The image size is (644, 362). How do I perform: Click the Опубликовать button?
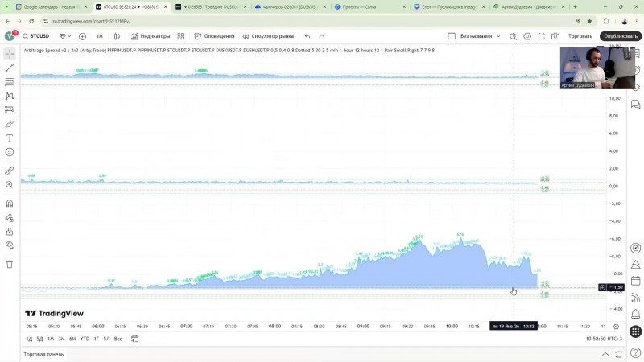click(621, 36)
